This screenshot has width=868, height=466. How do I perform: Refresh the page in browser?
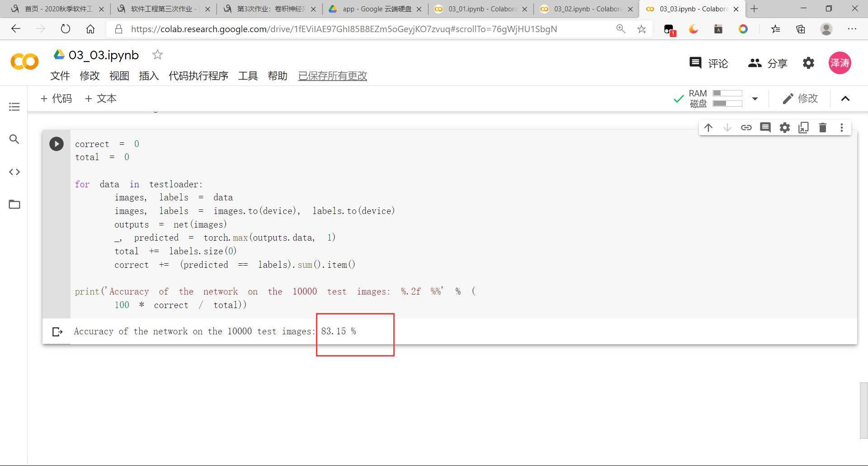tap(66, 29)
